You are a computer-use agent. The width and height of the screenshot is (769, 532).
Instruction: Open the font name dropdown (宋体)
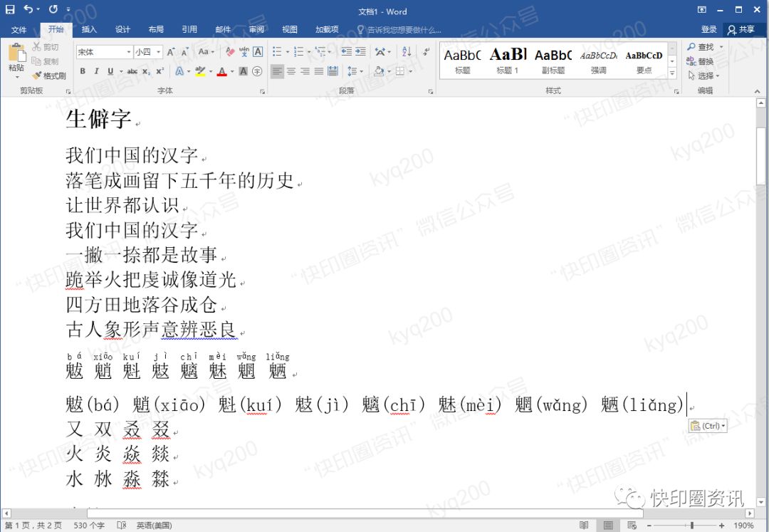(128, 51)
